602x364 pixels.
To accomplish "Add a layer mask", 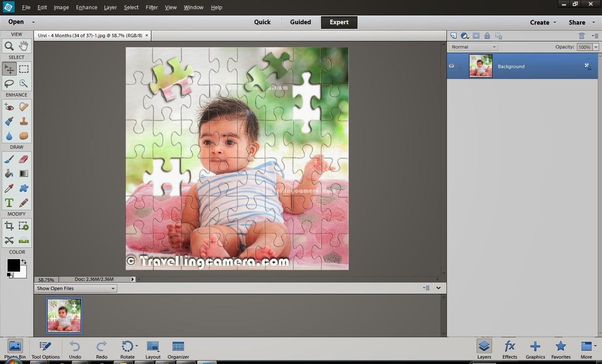I will pyautogui.click(x=476, y=36).
